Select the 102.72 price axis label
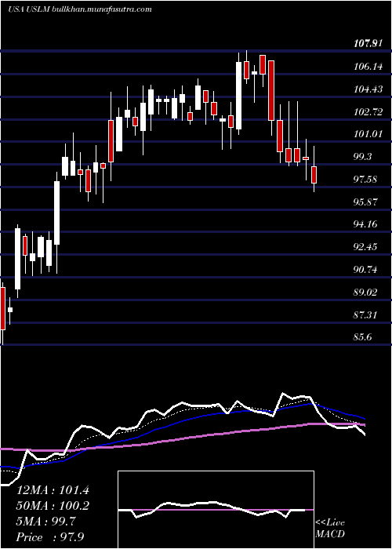This screenshot has height=549, width=392. 368,112
